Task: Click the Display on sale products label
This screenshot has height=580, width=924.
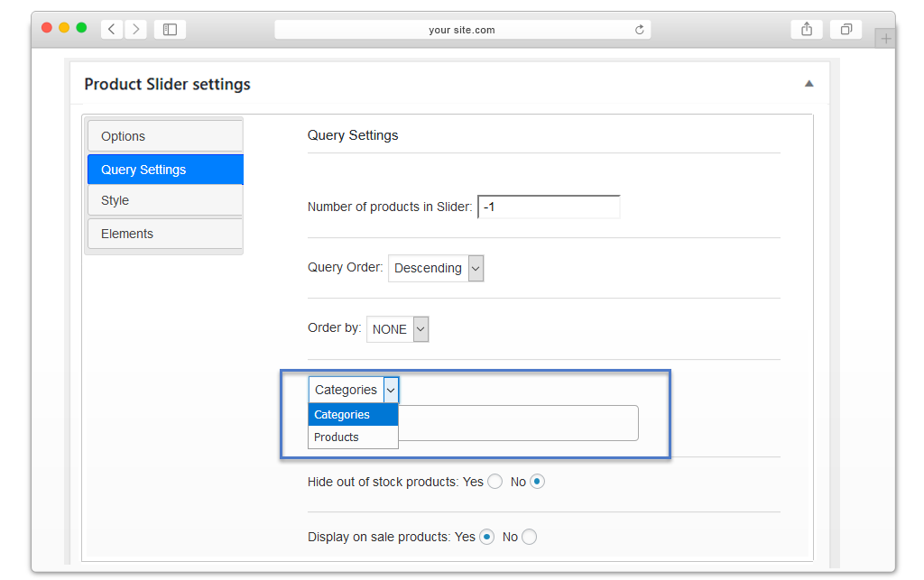Action: click(x=379, y=537)
